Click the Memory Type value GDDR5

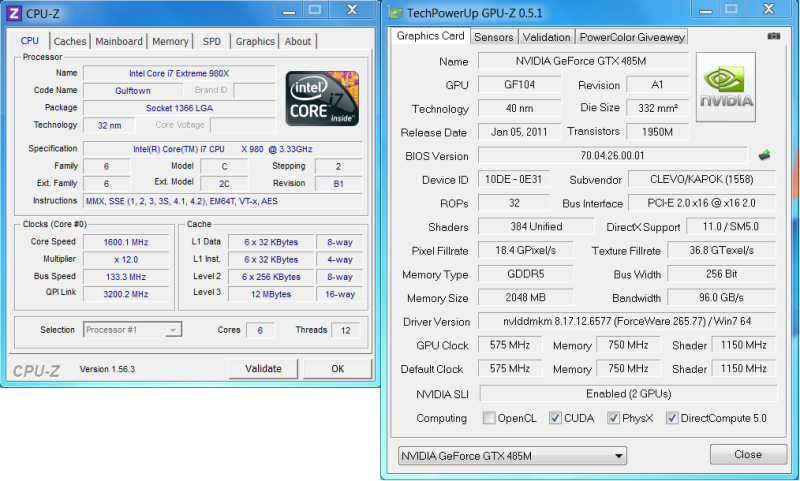[526, 274]
